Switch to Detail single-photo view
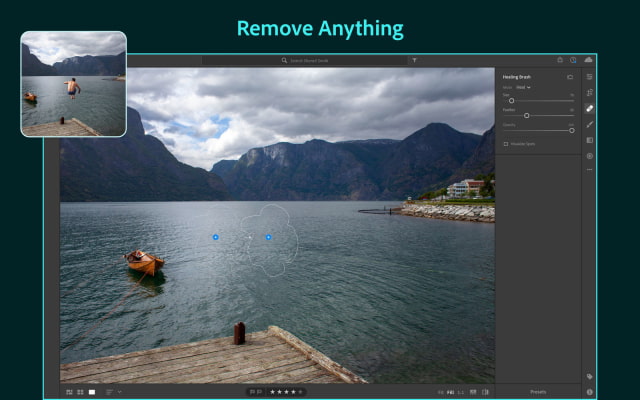The height and width of the screenshot is (400, 640). (x=92, y=392)
